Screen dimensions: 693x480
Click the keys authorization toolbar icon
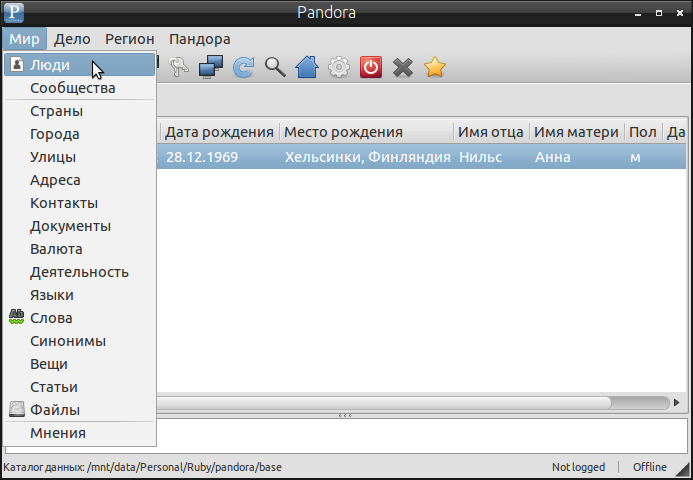(x=179, y=67)
